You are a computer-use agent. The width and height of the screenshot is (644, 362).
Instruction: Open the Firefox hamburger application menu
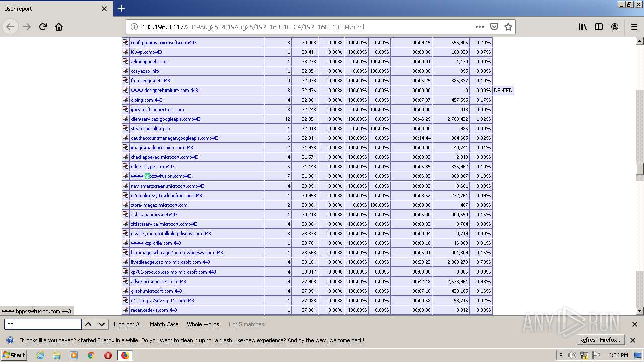(634, 27)
